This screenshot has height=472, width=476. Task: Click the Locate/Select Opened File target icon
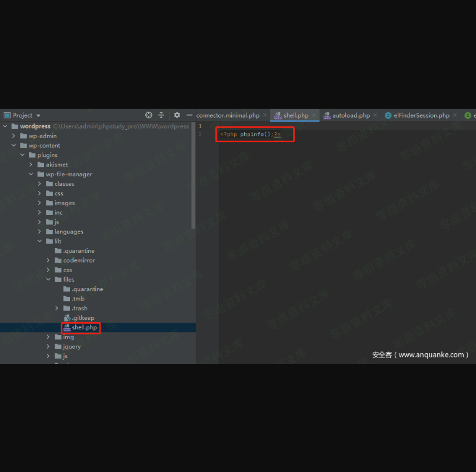149,115
